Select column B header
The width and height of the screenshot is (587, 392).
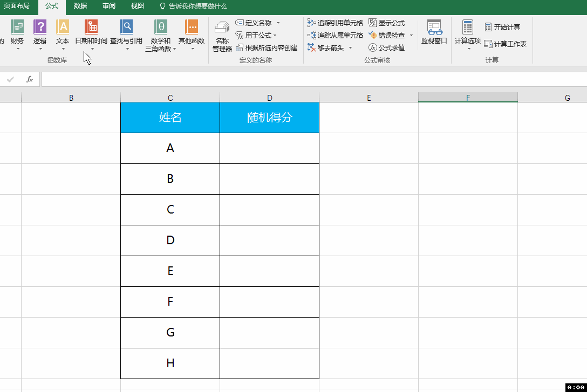(71, 98)
